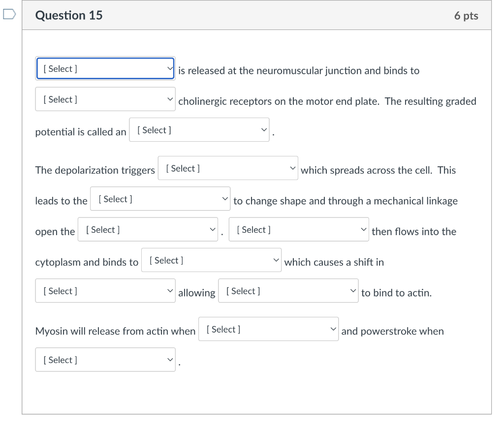
Task: Flag Question 15 with the bookmark icon
Action: (9, 15)
